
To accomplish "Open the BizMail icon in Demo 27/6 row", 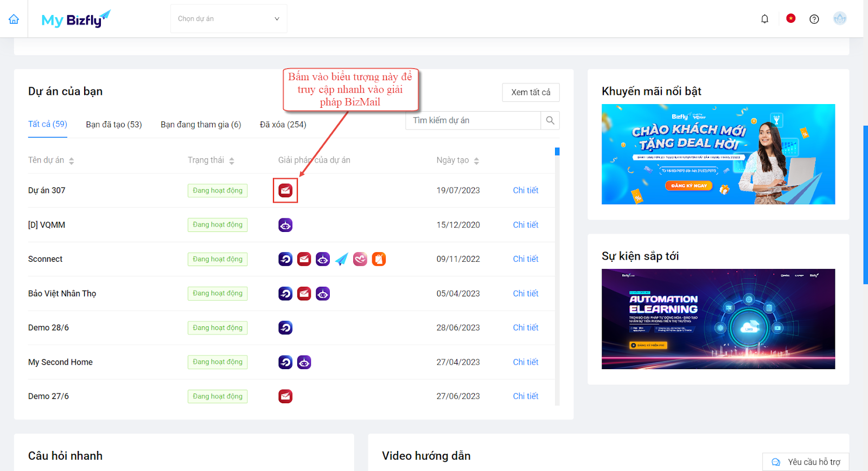I will (x=285, y=396).
